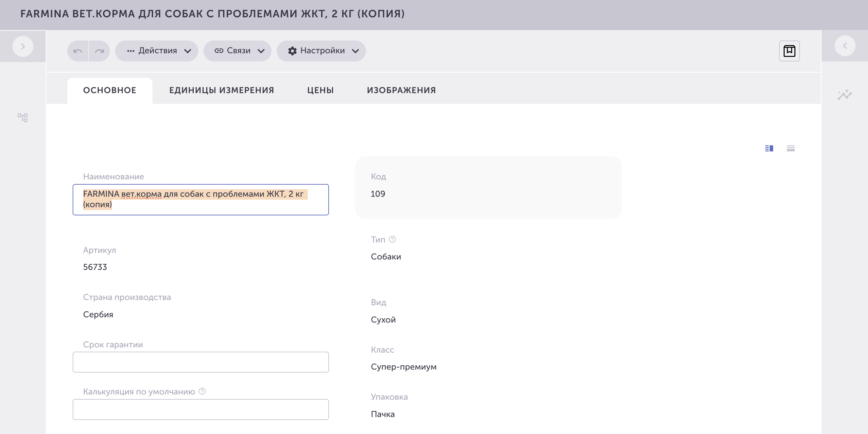The height and width of the screenshot is (434, 868).
Task: Open the Действия dropdown menu
Action: [x=157, y=51]
